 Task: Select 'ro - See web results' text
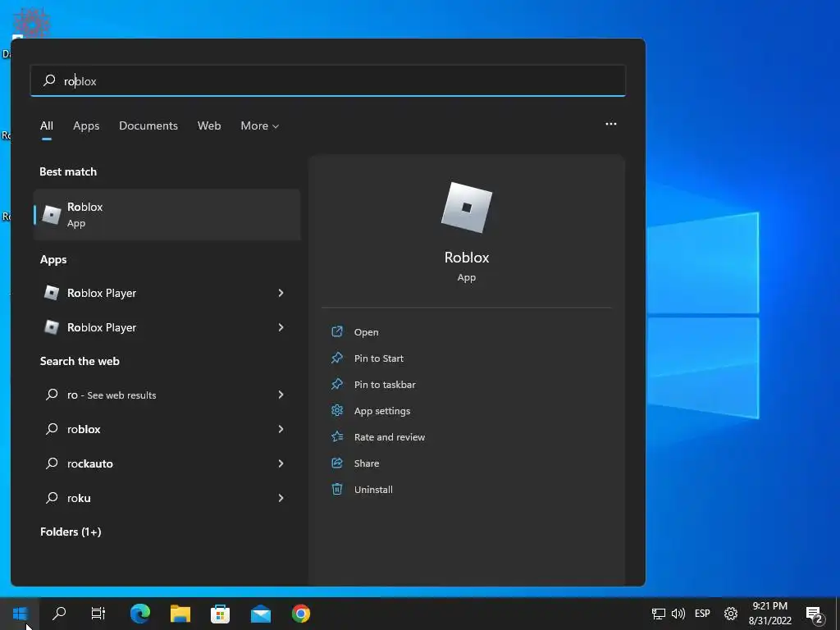pyautogui.click(x=112, y=395)
